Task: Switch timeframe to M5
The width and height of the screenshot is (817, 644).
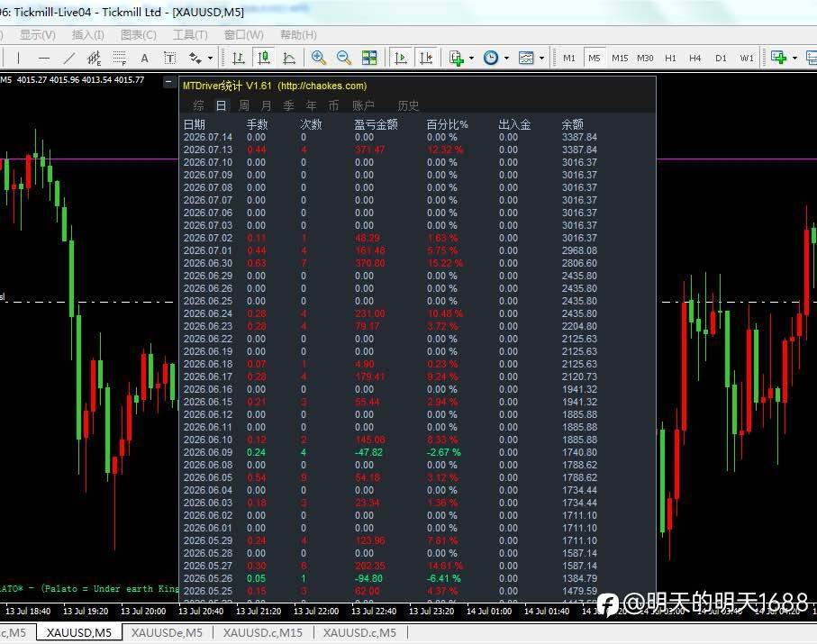Action: (x=595, y=59)
